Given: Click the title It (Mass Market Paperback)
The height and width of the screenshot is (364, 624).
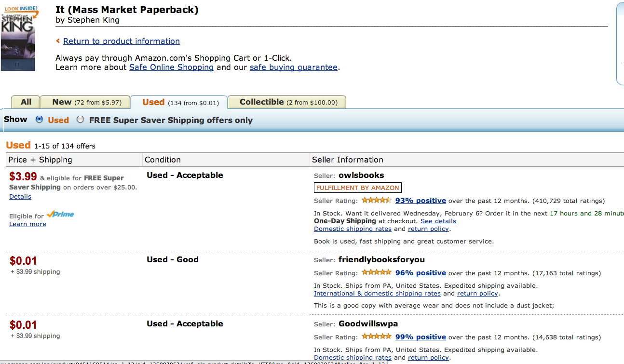Looking at the screenshot, I should 127,10.
